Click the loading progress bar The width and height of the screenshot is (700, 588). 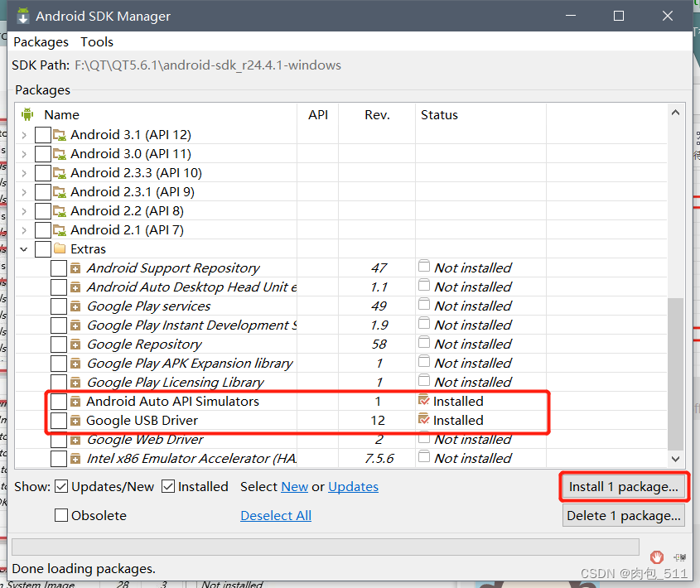pyautogui.click(x=326, y=547)
